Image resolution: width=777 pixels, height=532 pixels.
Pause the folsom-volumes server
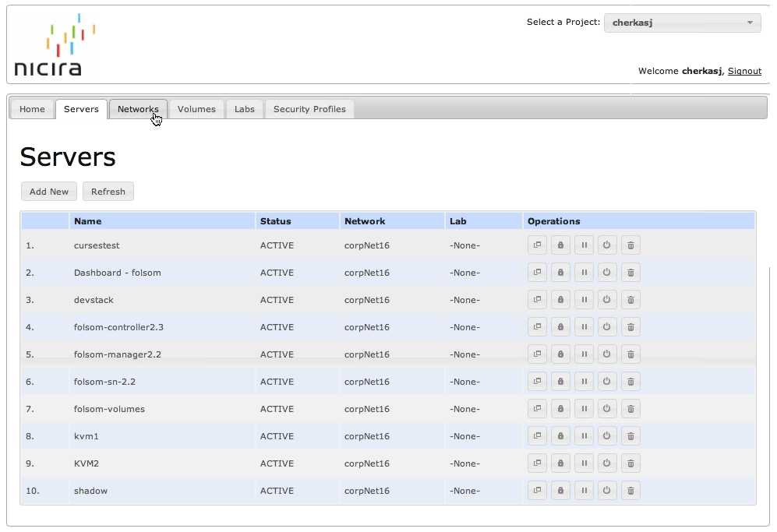pyautogui.click(x=585, y=409)
